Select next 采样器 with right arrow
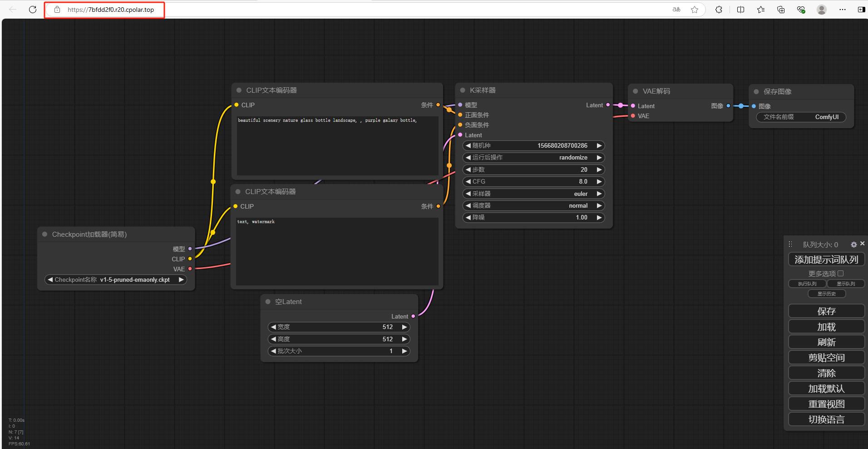Viewport: 868px width, 449px height. click(599, 194)
